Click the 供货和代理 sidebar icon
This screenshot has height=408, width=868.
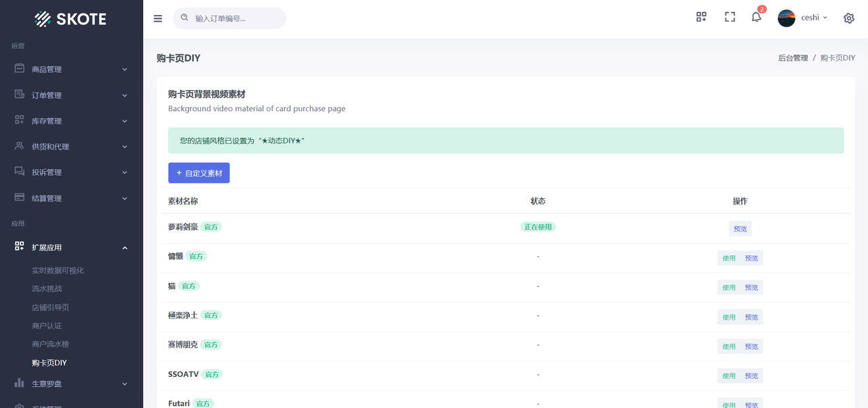click(20, 146)
